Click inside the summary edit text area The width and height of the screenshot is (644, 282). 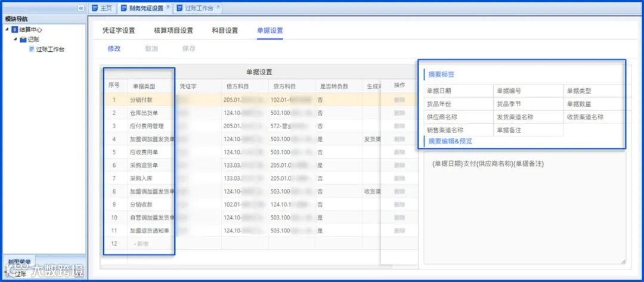pyautogui.click(x=525, y=208)
